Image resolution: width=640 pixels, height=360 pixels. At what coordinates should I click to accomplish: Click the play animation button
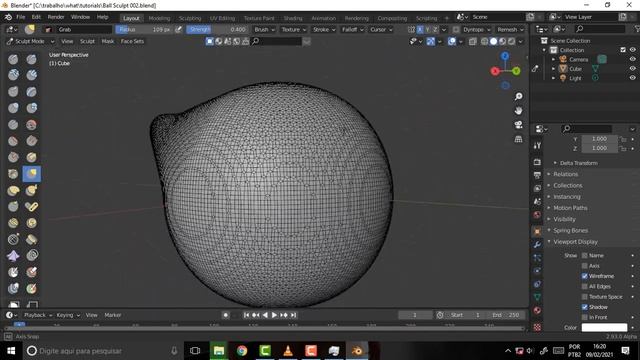point(274,315)
